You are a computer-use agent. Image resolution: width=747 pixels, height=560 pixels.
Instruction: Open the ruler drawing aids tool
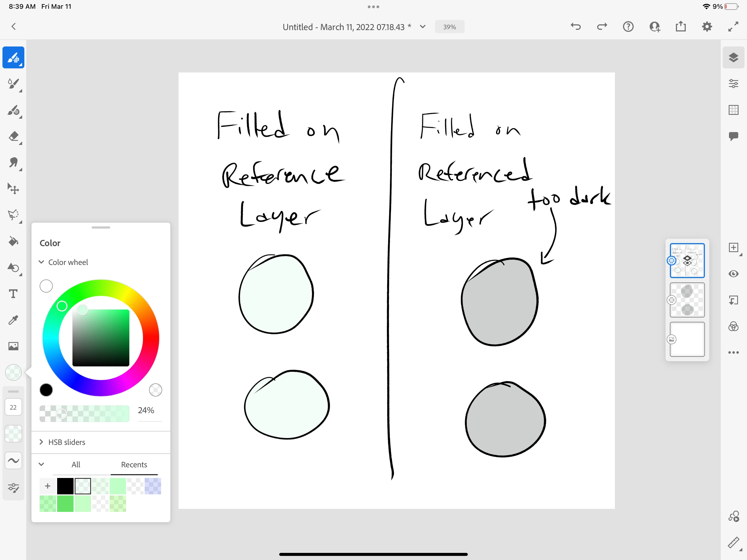click(733, 542)
